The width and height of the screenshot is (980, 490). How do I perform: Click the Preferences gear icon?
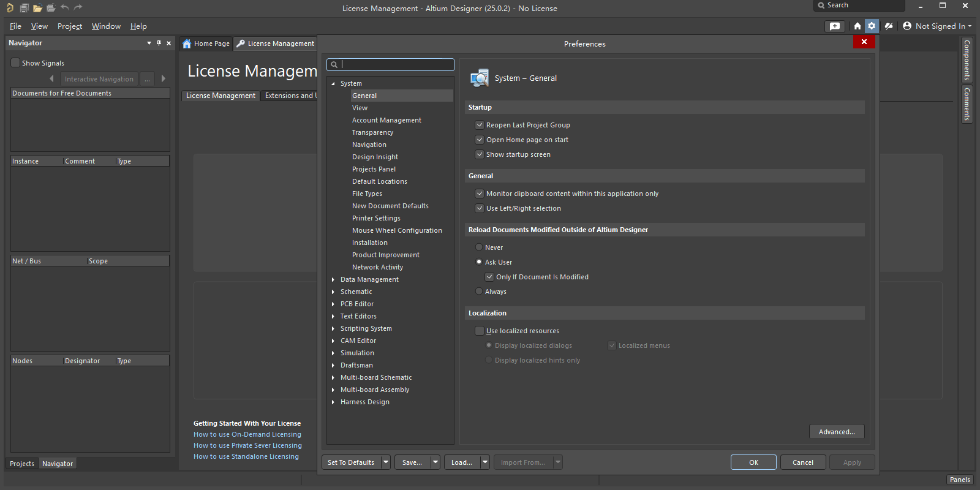[x=872, y=26]
